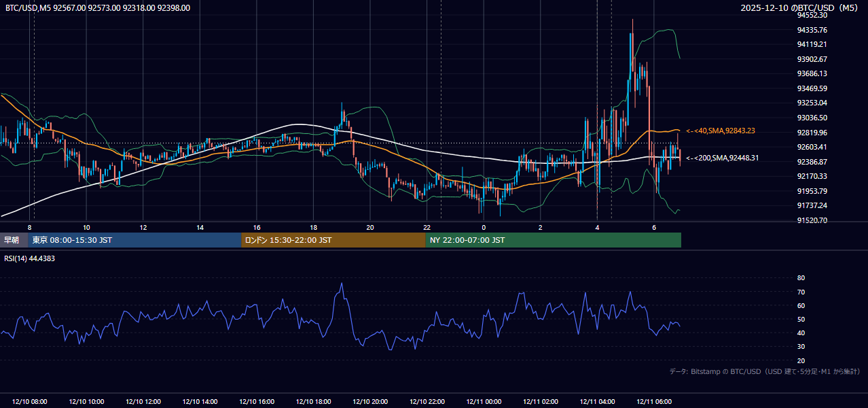Image resolution: width=868 pixels, height=408 pixels.
Task: Click the 2025-12-10 のBTC/USD（M5） chart title
Action: 800,8
